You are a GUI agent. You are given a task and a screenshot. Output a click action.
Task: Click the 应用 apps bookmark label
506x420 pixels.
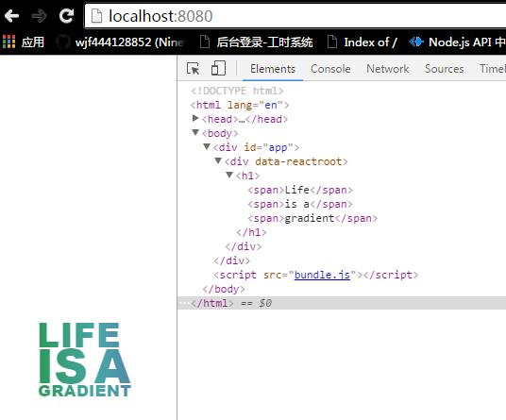click(33, 42)
